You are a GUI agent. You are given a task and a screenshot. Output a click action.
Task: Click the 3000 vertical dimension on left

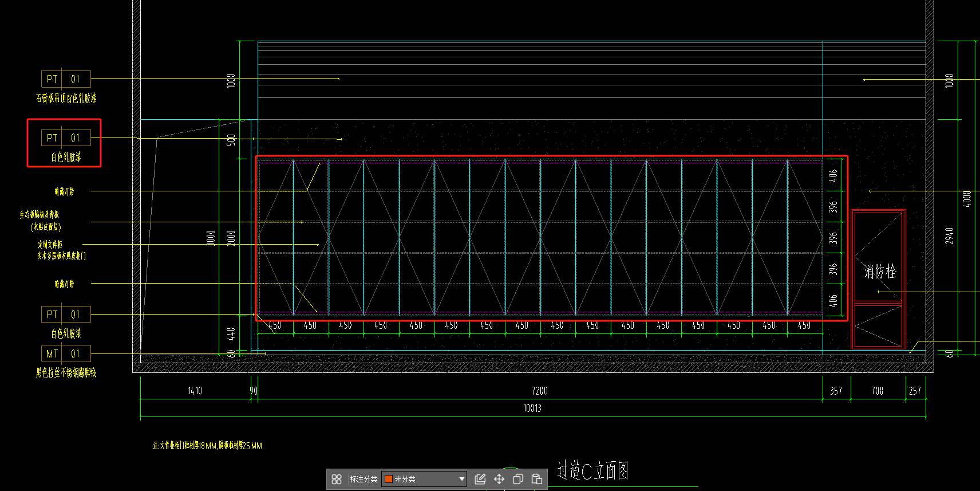click(211, 238)
